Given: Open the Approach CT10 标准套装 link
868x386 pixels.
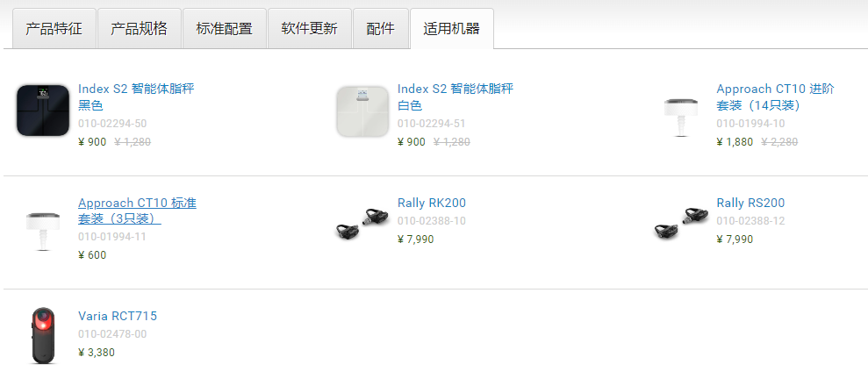Looking at the screenshot, I should coord(137,211).
